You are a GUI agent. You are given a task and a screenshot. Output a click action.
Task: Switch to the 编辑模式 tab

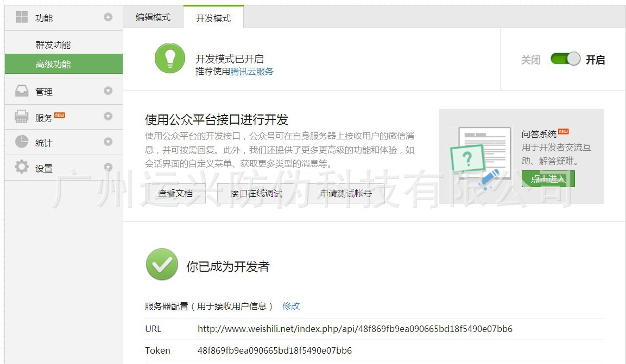tap(153, 17)
